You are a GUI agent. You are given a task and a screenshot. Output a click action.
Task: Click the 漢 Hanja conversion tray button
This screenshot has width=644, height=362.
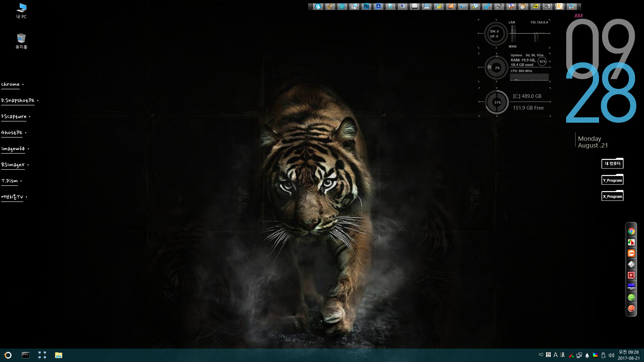[x=562, y=355]
